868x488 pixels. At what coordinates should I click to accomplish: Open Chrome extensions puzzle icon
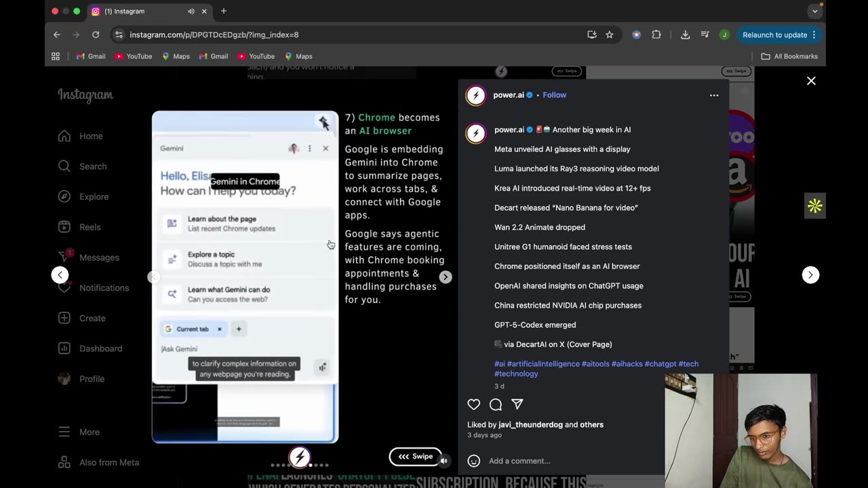click(656, 35)
